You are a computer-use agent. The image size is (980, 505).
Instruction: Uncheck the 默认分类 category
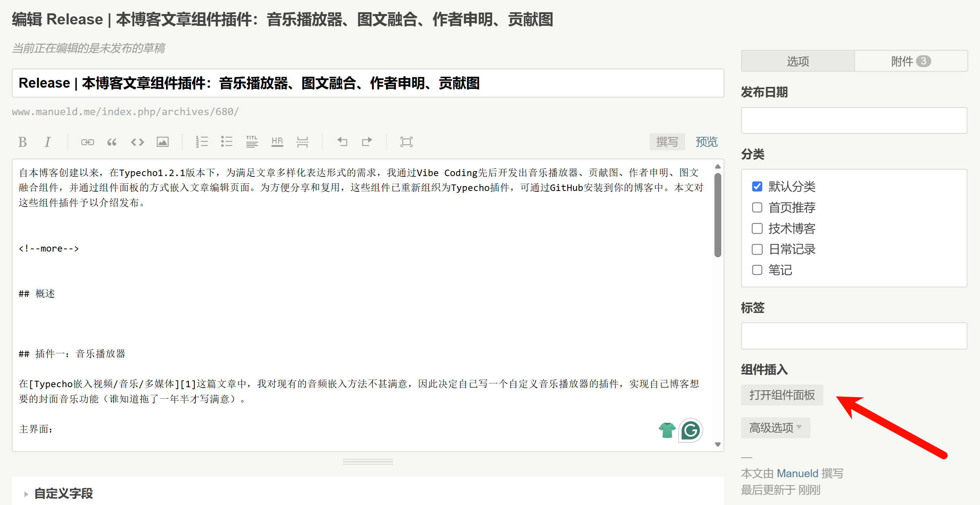[x=757, y=186]
